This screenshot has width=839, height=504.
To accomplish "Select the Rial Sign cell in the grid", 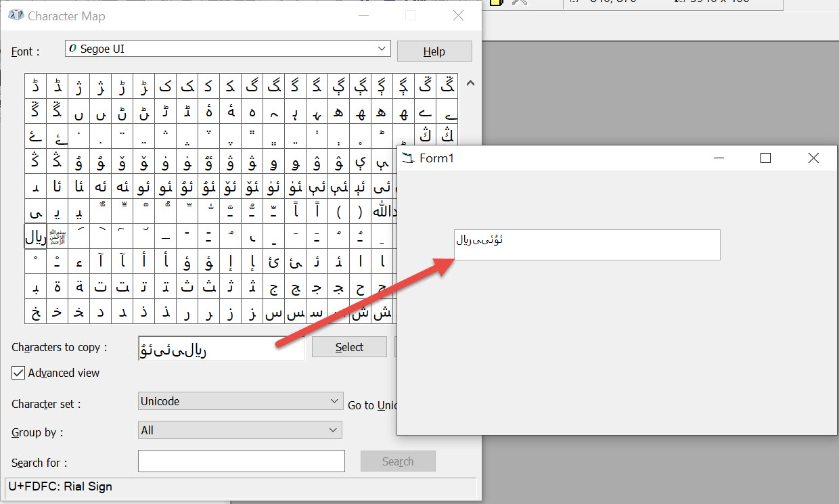I will pyautogui.click(x=35, y=237).
